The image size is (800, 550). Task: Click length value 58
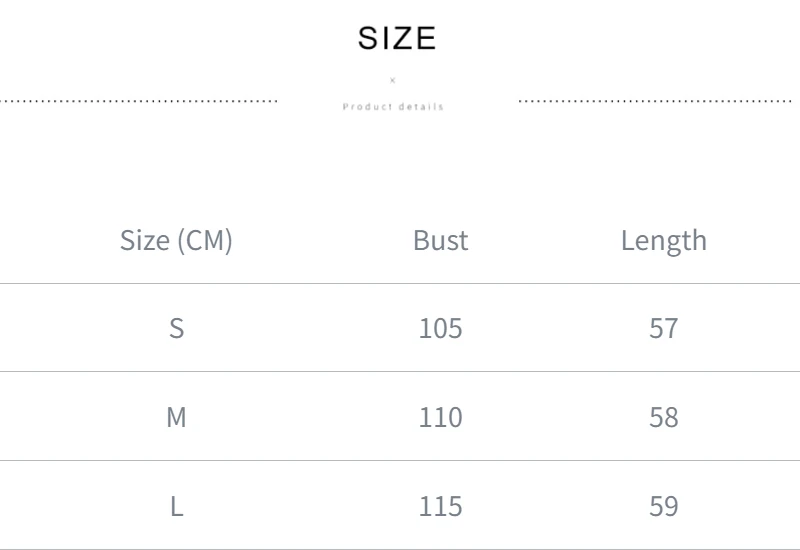click(664, 417)
